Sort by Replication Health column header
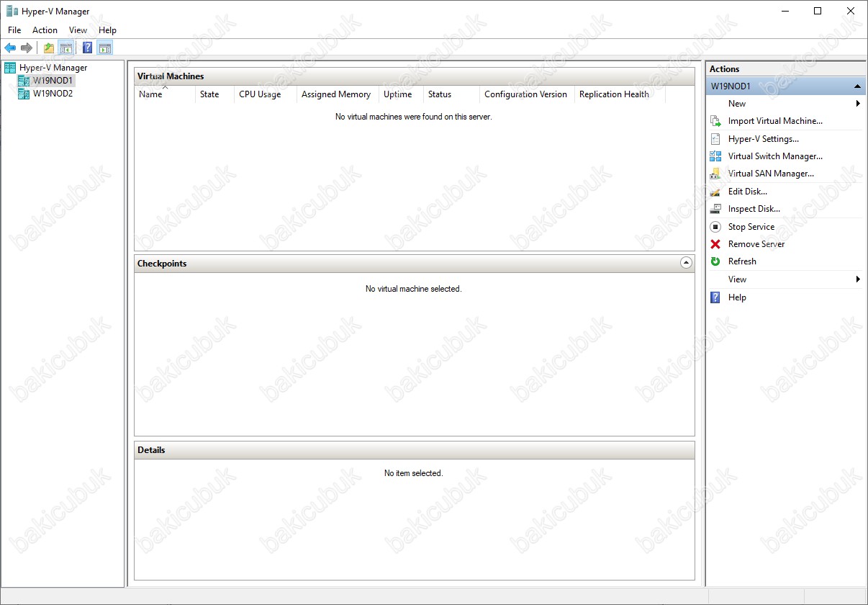The width and height of the screenshot is (868, 605). (x=620, y=94)
